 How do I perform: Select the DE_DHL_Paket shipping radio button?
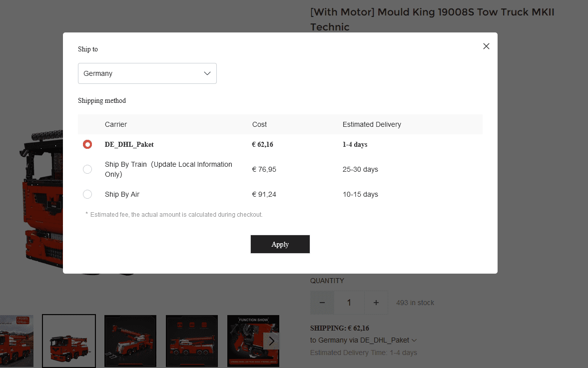coord(87,144)
